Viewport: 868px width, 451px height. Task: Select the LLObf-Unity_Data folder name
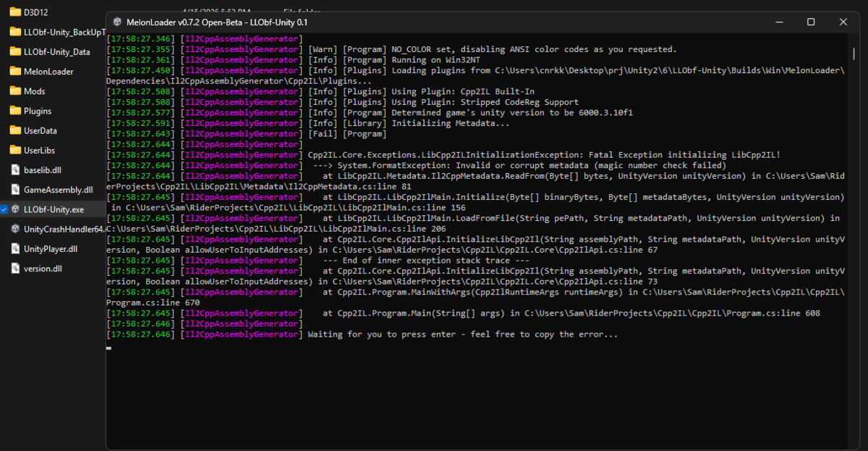(57, 51)
